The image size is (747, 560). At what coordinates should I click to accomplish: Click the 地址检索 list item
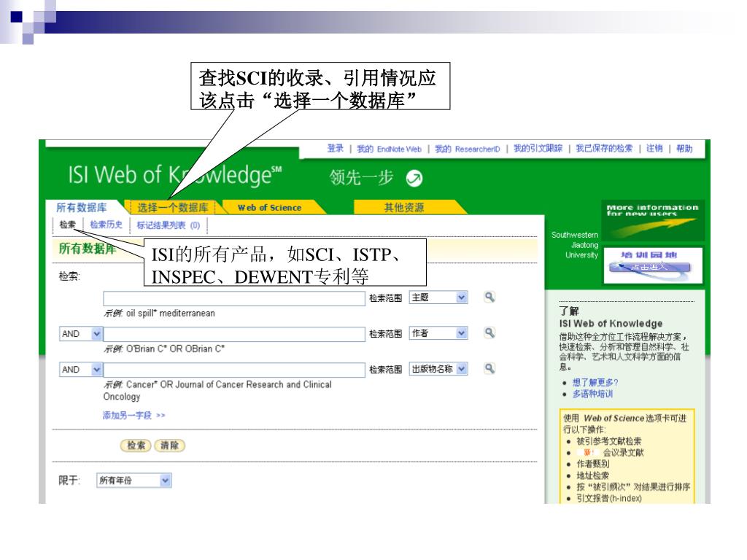592,475
